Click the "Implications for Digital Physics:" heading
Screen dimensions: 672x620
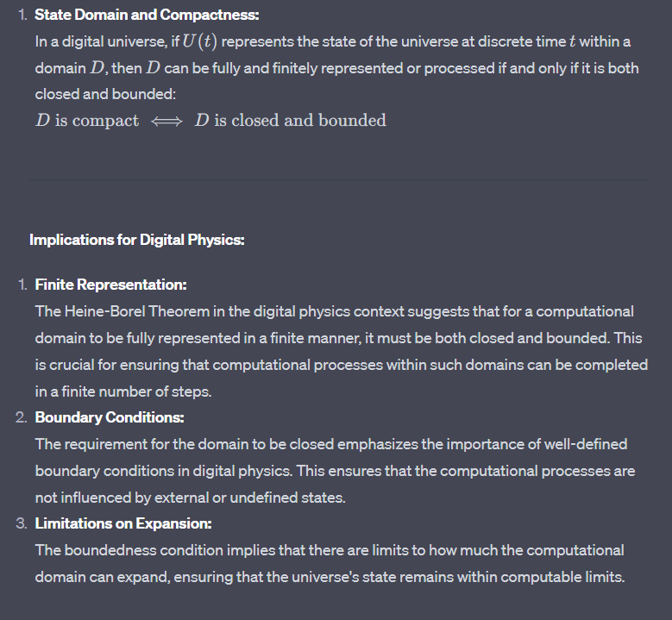tap(137, 240)
